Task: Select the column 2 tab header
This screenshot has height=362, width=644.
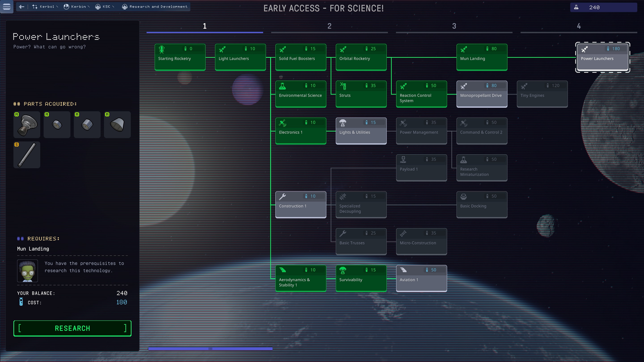Action: point(330,26)
